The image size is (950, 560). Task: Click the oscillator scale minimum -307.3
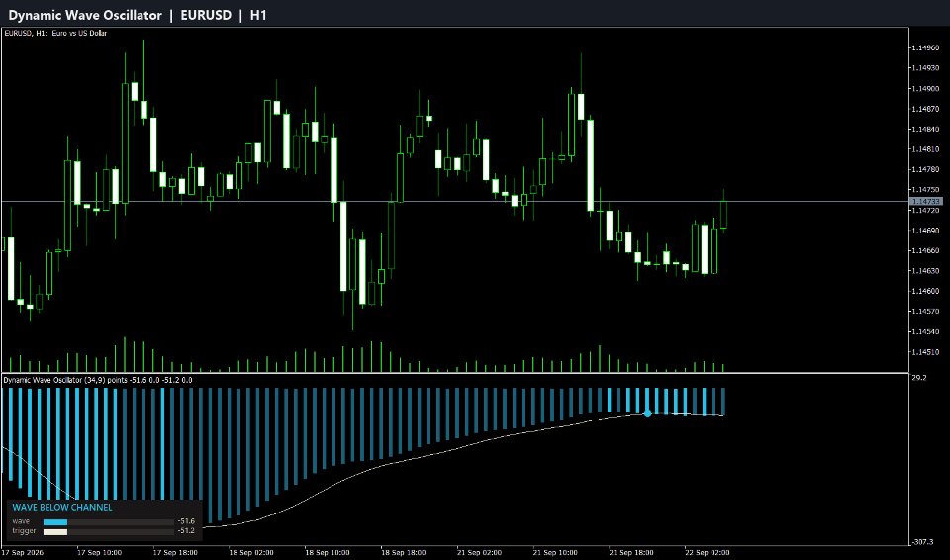coord(922,542)
